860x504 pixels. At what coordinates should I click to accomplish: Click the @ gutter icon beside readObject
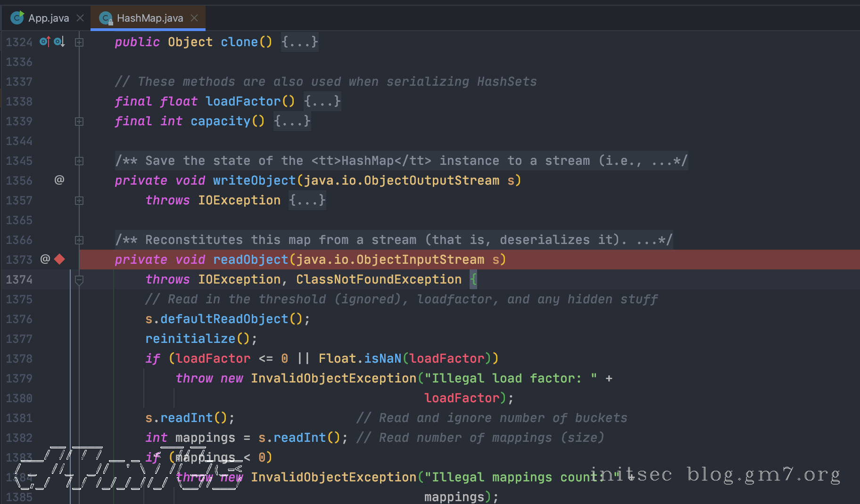pos(45,259)
